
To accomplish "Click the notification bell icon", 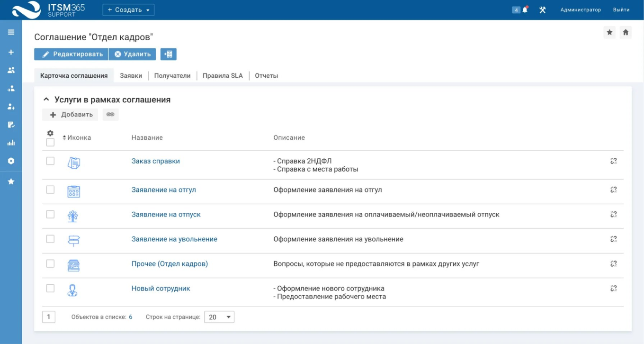I will tap(525, 10).
